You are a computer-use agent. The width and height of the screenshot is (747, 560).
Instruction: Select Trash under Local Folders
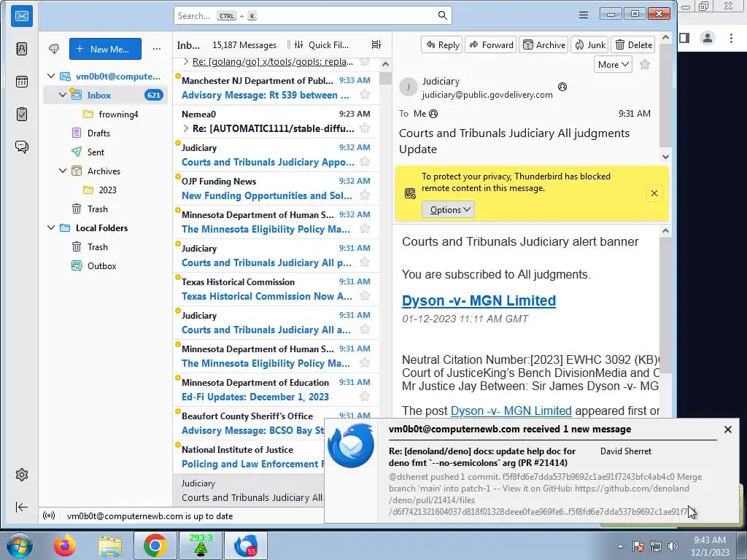coord(105,246)
